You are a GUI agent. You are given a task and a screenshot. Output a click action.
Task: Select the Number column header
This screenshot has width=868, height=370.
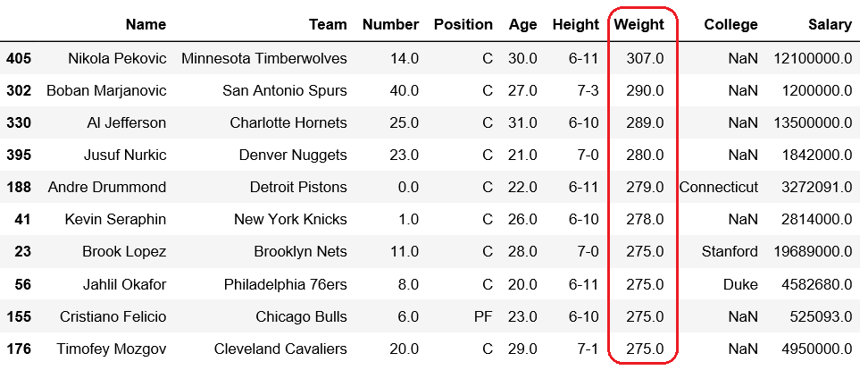tap(391, 24)
